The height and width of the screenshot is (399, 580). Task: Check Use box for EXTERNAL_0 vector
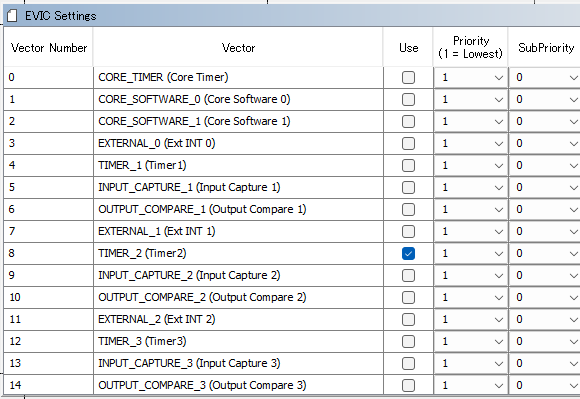point(408,143)
